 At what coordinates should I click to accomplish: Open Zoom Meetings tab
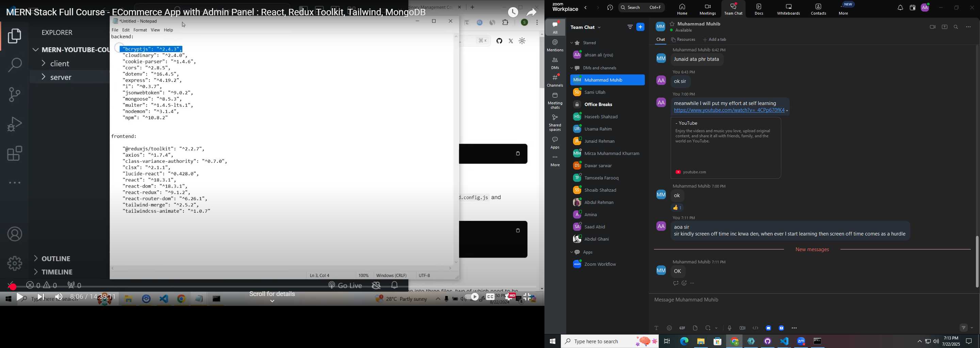707,10
